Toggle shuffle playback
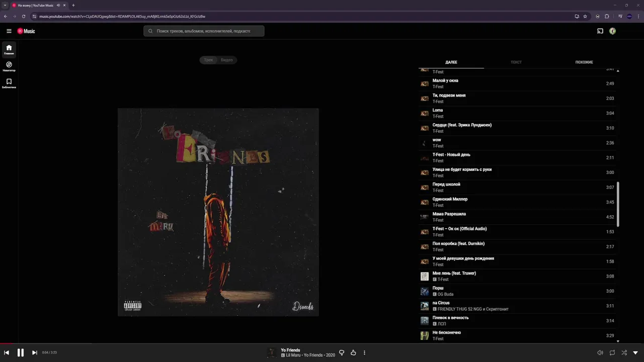The height and width of the screenshot is (362, 644). [x=624, y=352]
